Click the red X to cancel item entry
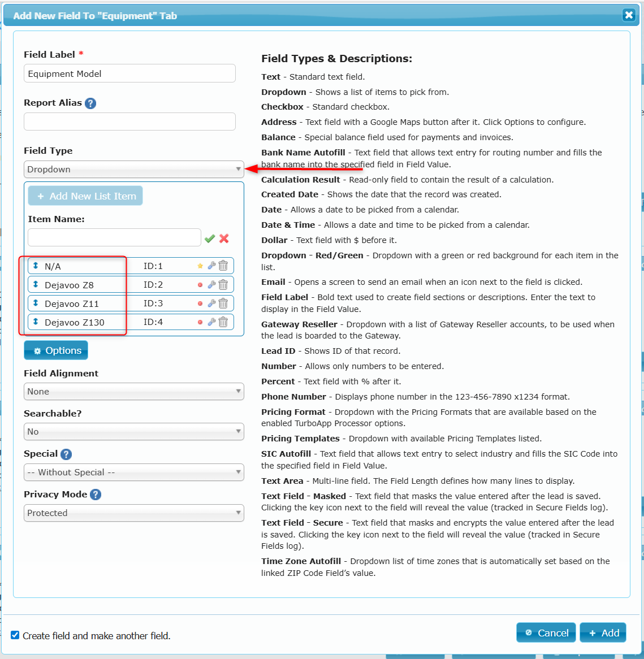Viewport: 644px width, 659px height. pyautogui.click(x=224, y=239)
